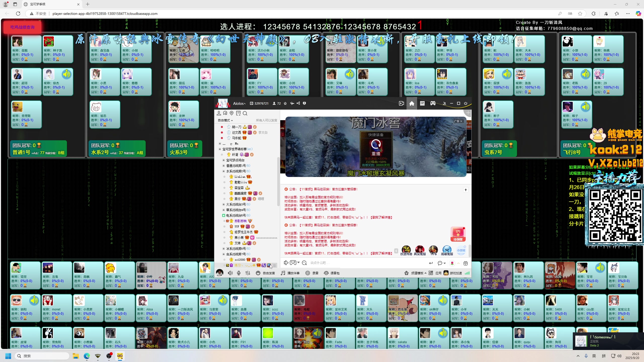644x362 pixels.
Task: Open the 真实鬼服 game icon
Action: pos(420,250)
